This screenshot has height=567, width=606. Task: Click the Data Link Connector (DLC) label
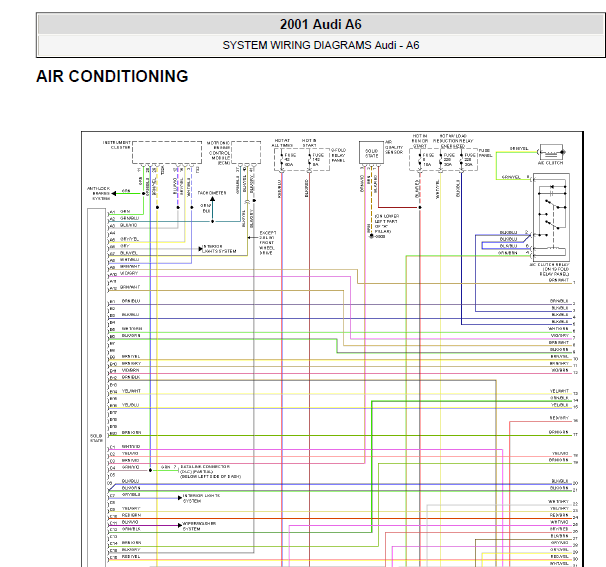[211, 472]
